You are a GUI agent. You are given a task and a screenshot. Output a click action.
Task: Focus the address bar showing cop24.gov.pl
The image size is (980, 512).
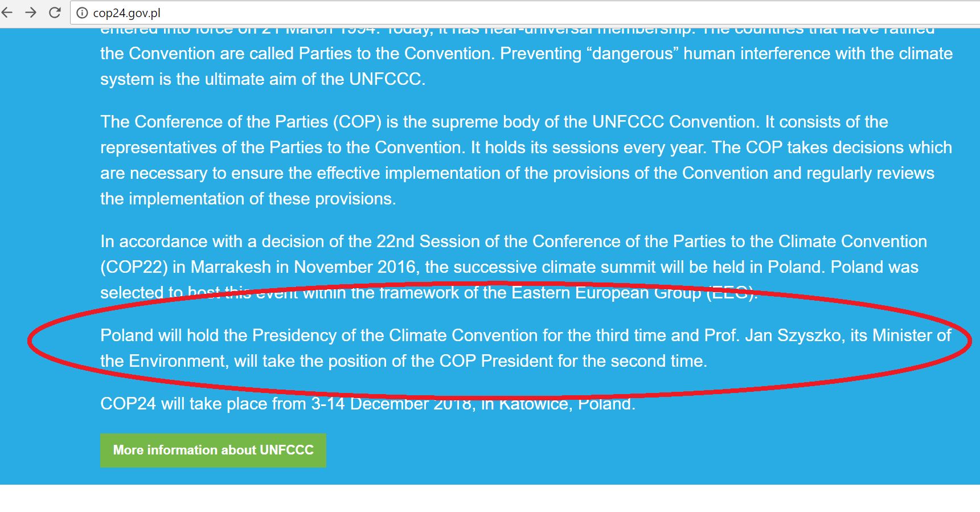pos(524,13)
